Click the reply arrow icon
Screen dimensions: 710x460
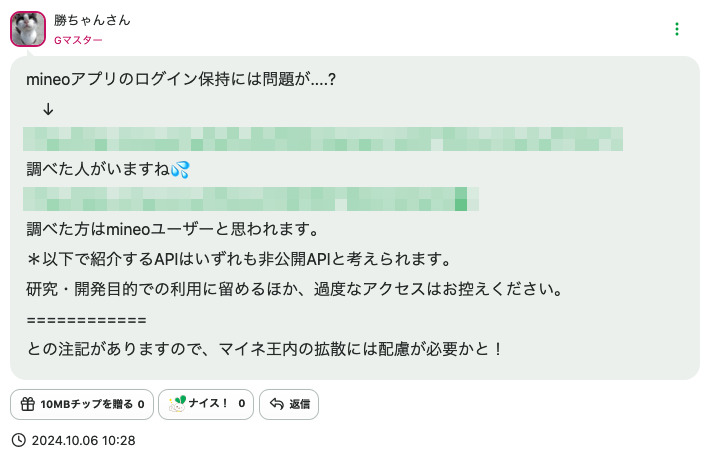pyautogui.click(x=277, y=404)
